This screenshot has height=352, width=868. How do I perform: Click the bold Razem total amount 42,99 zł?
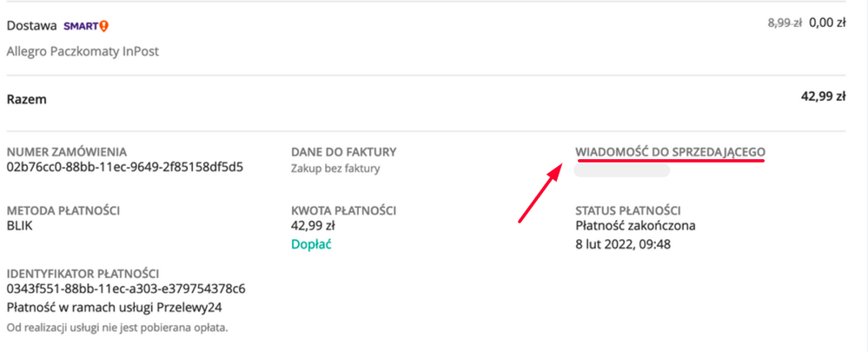click(823, 98)
